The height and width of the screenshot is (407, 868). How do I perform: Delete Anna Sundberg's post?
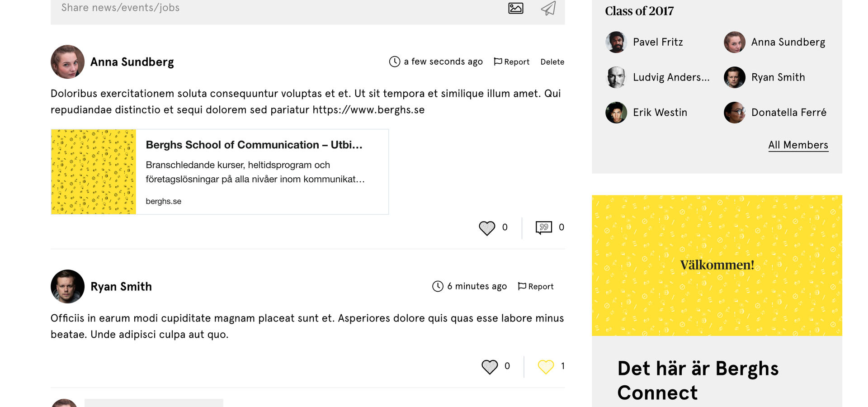pos(552,62)
